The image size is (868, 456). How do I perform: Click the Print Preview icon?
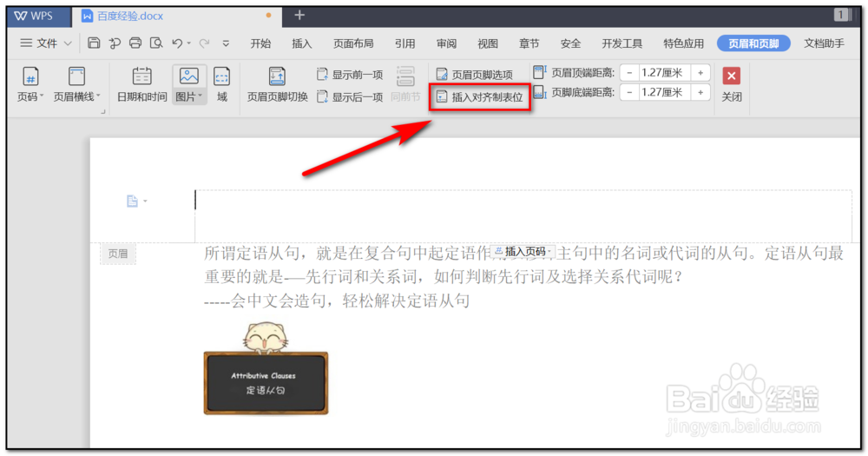[156, 43]
